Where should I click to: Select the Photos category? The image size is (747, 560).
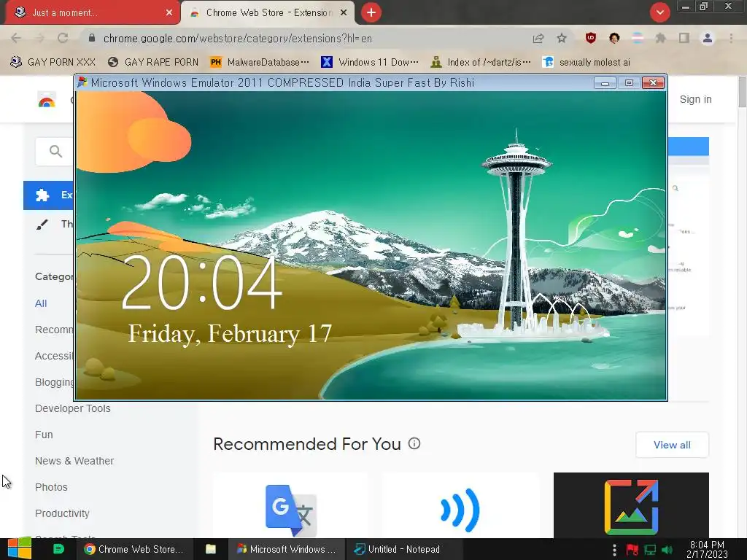52,487
